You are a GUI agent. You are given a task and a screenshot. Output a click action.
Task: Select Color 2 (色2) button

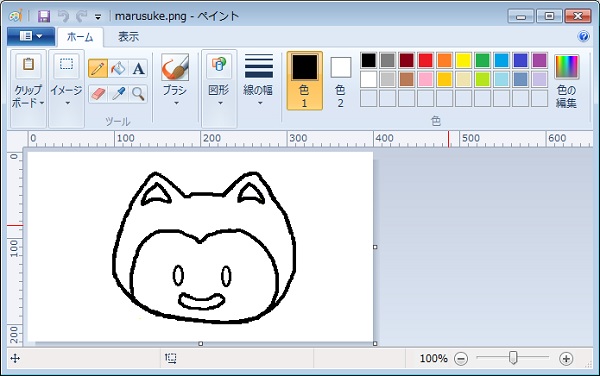(341, 81)
